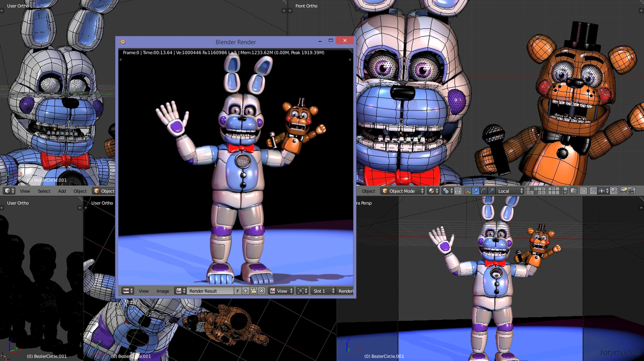The height and width of the screenshot is (361, 644).
Task: Toggle the 3D manipulator axis icon
Action: tap(468, 191)
